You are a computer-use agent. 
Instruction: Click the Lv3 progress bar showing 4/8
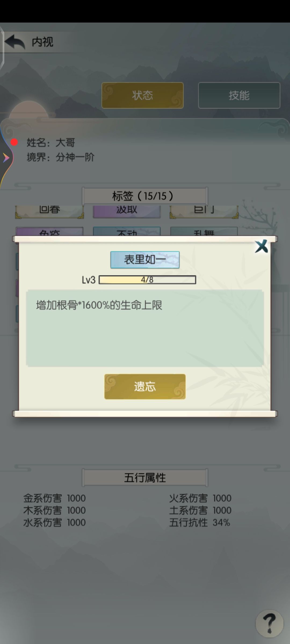tap(147, 280)
